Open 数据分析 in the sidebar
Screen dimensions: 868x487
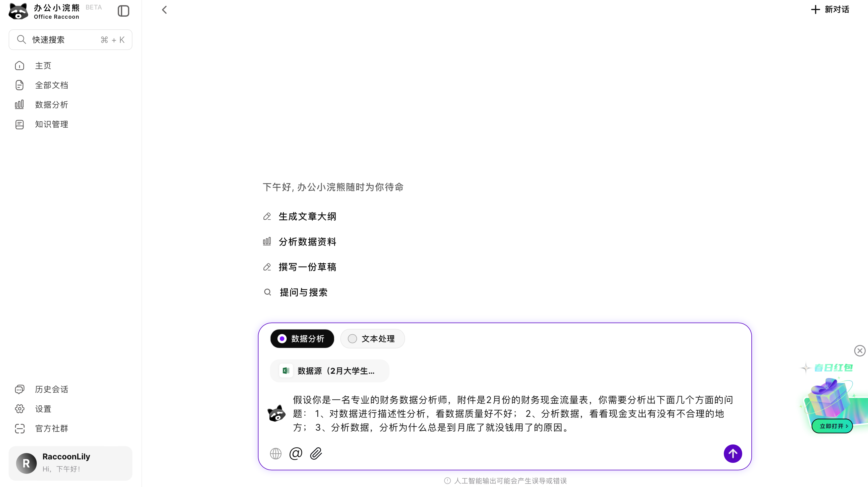[51, 105]
